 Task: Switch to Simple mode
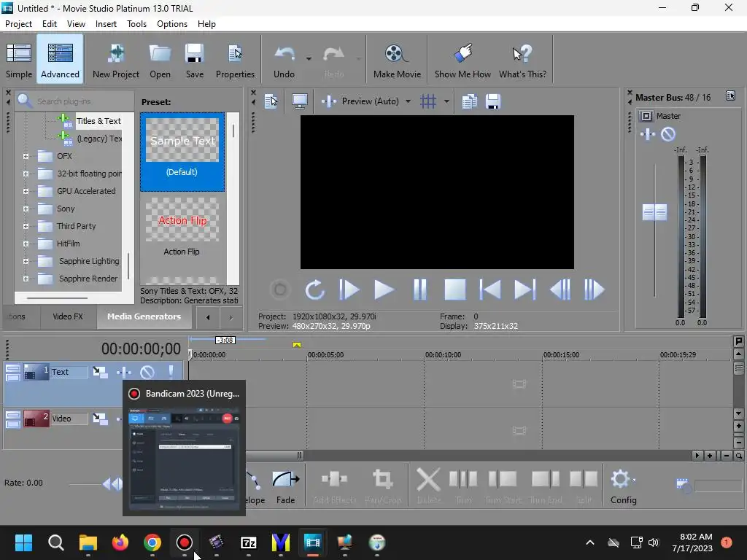tap(19, 61)
